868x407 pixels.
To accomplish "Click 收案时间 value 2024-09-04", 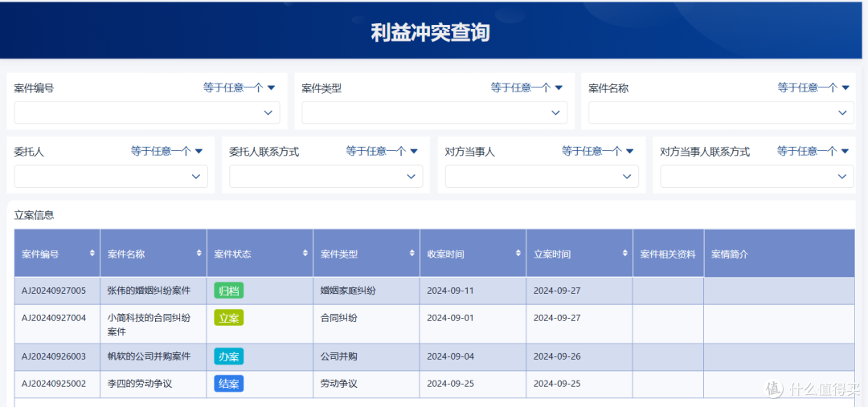I will click(x=451, y=356).
